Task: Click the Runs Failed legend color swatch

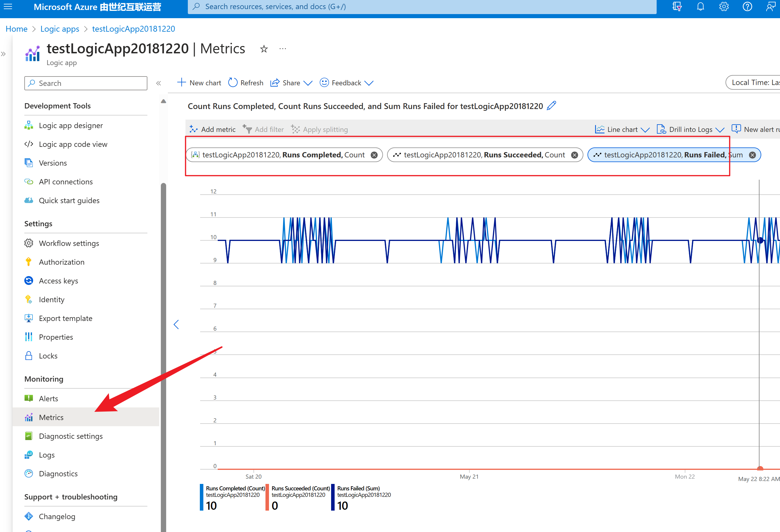Action: click(x=333, y=497)
